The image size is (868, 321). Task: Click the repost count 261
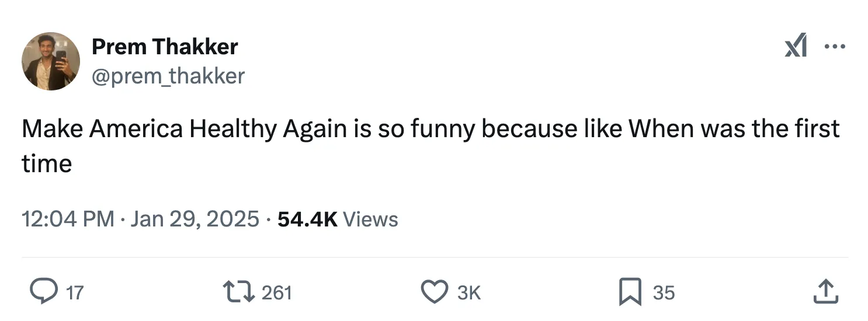[276, 292]
